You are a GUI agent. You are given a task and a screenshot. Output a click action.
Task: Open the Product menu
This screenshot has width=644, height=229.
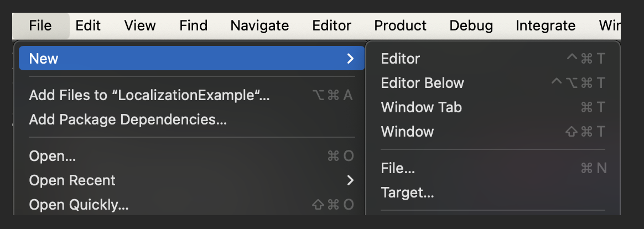[x=401, y=26]
